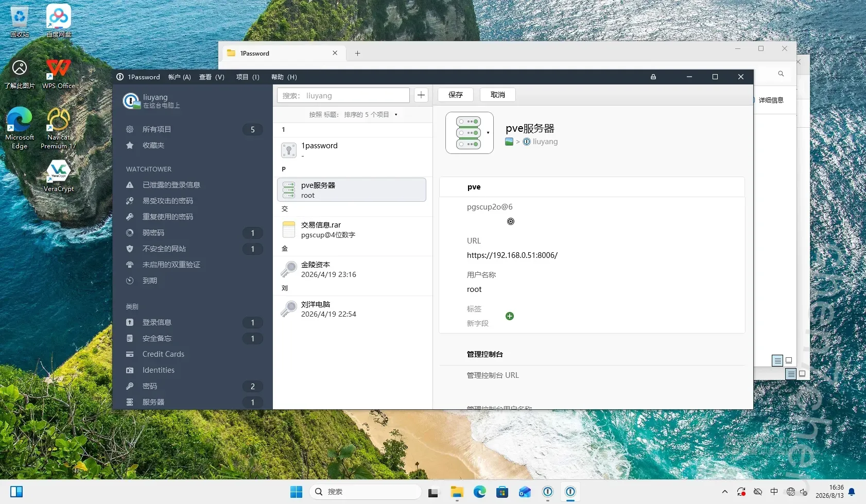Click the password field pgscup2o@6
The image size is (866, 504).
click(490, 207)
